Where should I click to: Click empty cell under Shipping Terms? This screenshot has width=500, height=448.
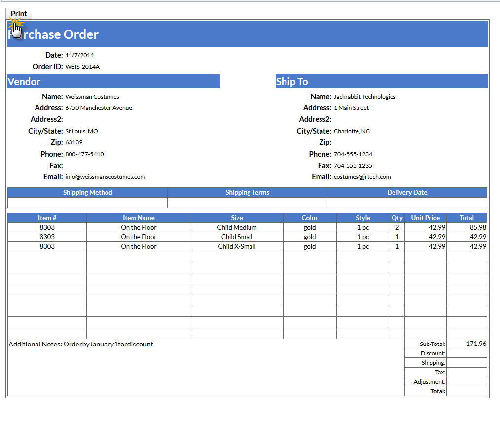(x=247, y=203)
